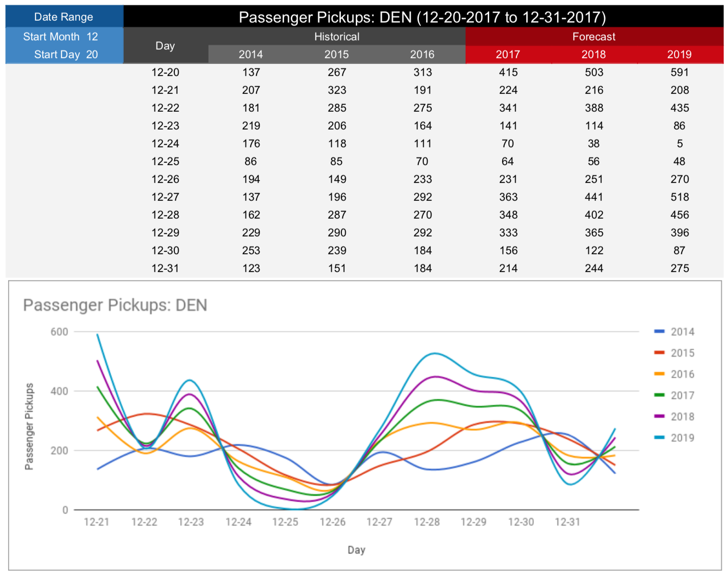Select the 2014 column header

click(251, 54)
